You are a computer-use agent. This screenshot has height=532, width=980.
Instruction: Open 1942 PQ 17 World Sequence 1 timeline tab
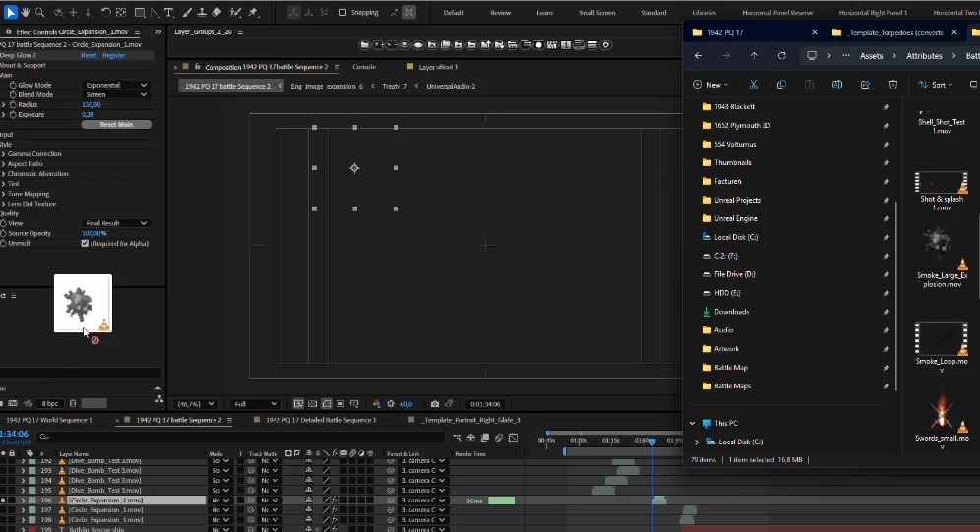(x=49, y=420)
